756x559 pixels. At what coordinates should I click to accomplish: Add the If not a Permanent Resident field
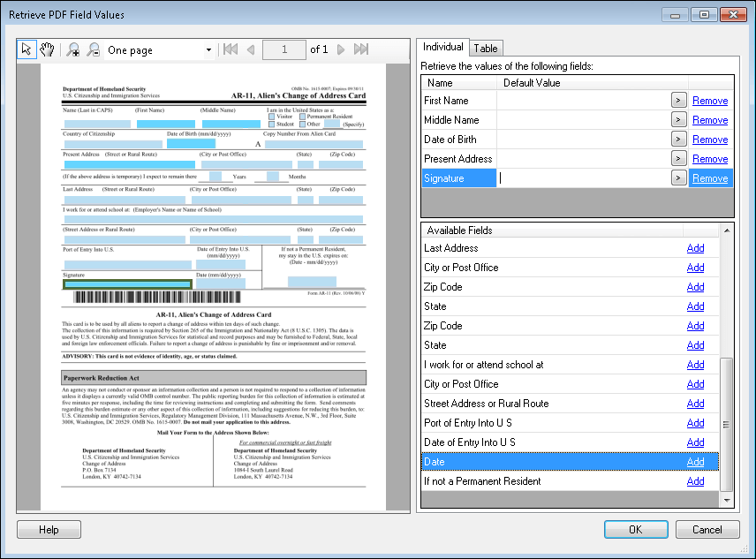click(x=695, y=481)
